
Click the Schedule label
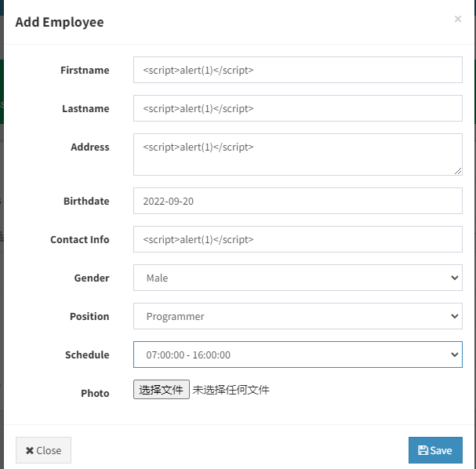87,354
